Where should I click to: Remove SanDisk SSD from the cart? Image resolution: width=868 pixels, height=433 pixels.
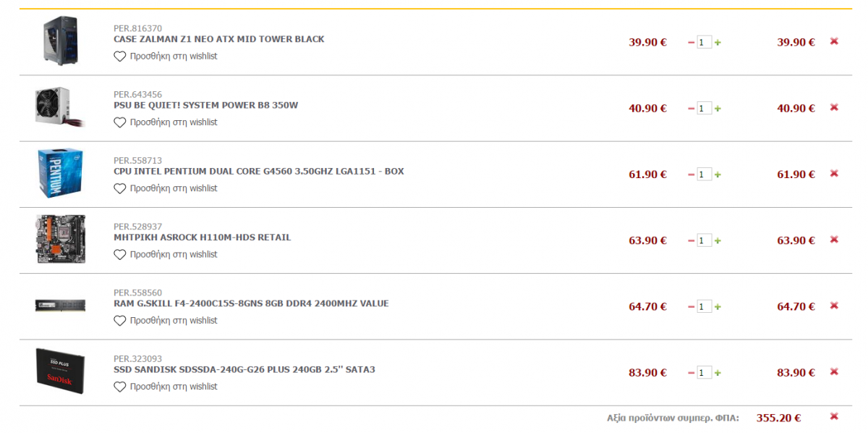[x=834, y=372]
